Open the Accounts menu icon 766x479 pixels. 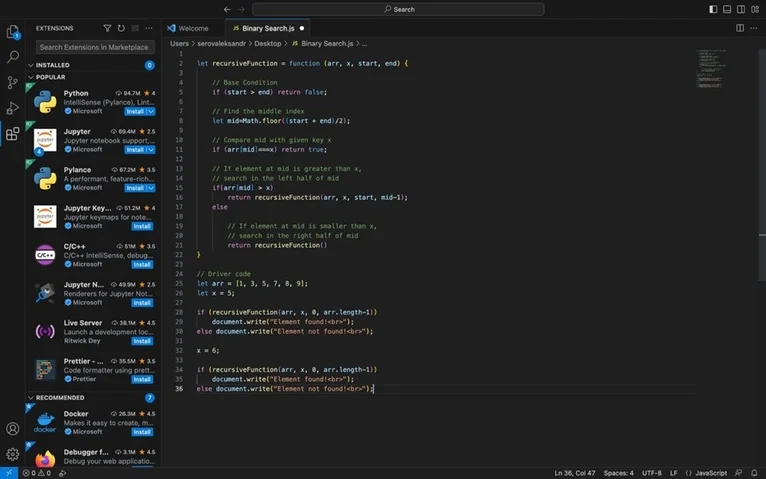13,429
